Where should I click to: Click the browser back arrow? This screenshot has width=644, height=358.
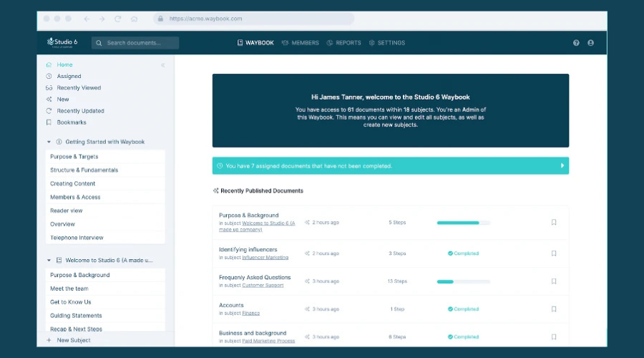pos(87,19)
